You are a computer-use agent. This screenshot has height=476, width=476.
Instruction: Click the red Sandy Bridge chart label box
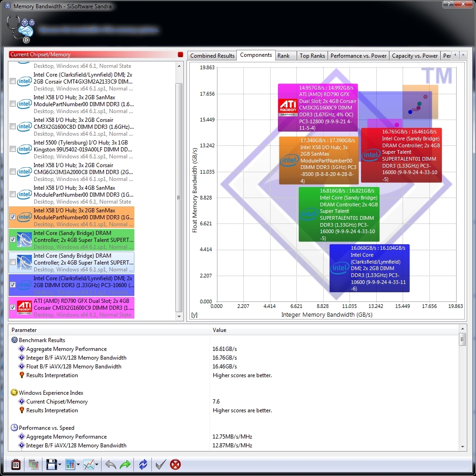click(x=401, y=155)
